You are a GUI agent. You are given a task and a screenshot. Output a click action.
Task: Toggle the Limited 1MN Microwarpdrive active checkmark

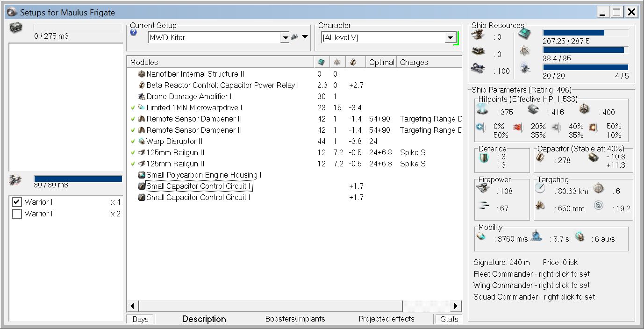pyautogui.click(x=133, y=107)
